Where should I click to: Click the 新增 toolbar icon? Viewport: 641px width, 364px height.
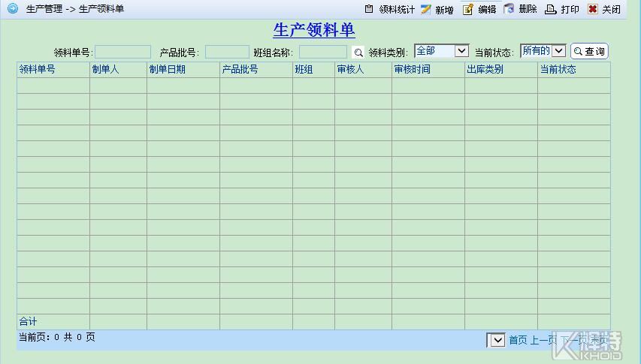pos(426,9)
